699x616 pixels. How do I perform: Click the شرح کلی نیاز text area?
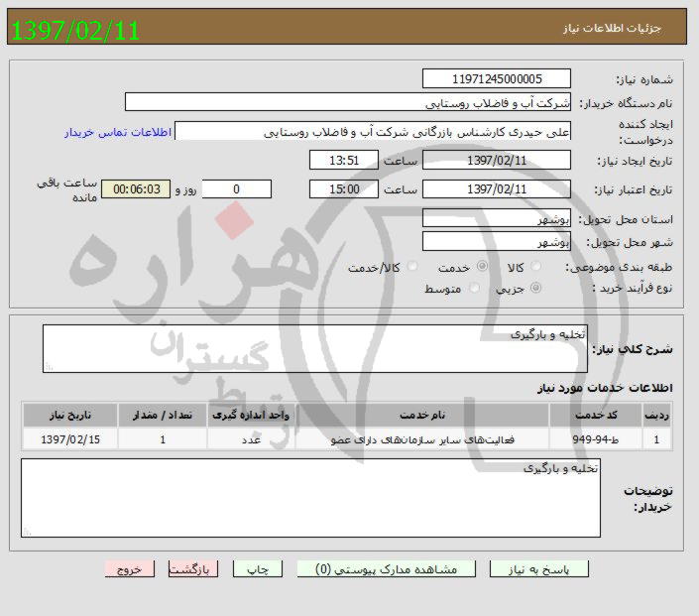click(x=314, y=349)
